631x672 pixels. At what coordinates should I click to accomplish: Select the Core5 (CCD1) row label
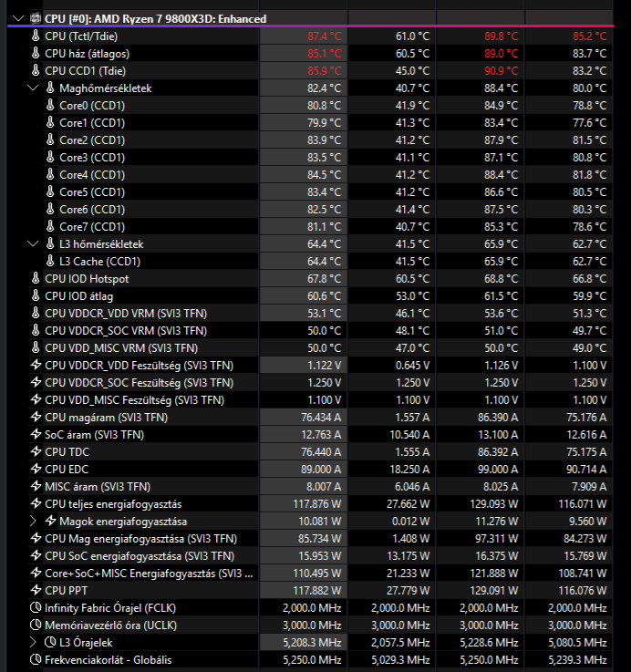[92, 192]
